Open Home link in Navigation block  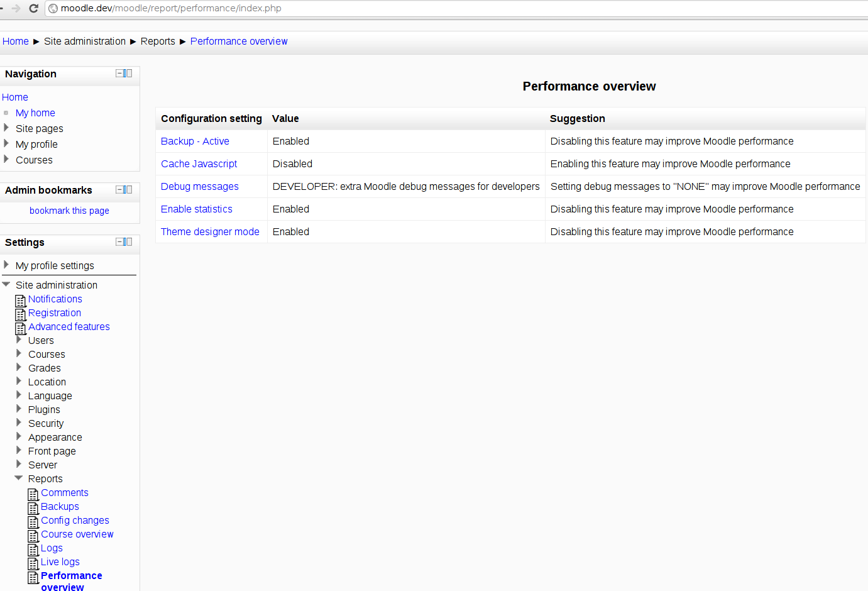click(x=15, y=97)
